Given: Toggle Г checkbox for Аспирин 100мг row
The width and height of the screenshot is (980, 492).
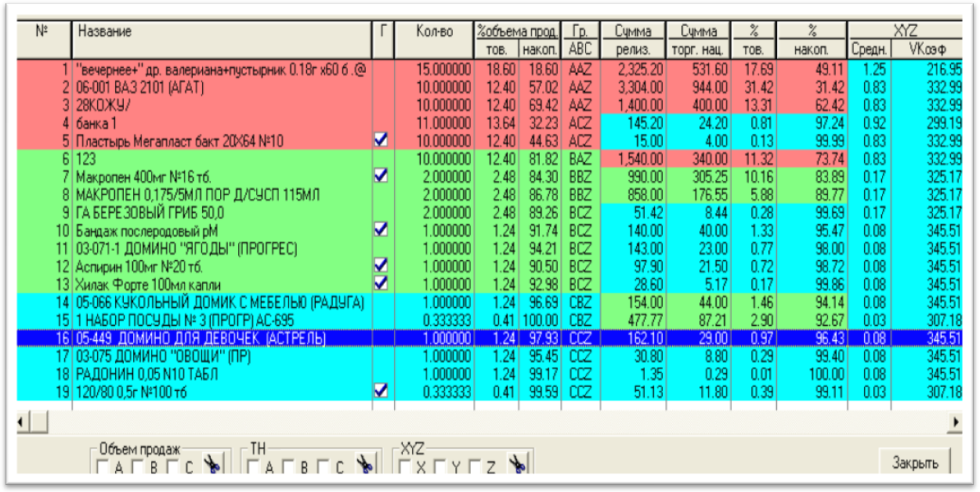Looking at the screenshot, I should 382,266.
